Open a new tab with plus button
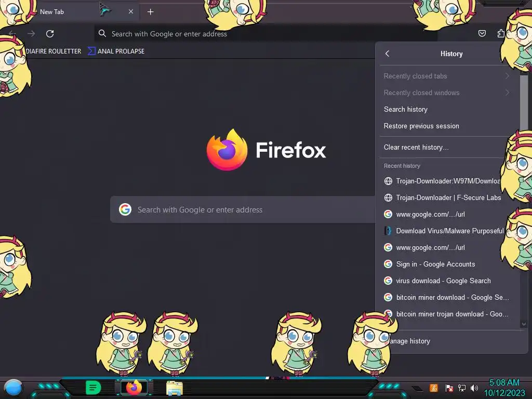Viewport: 532px width, 399px height. tap(150, 12)
